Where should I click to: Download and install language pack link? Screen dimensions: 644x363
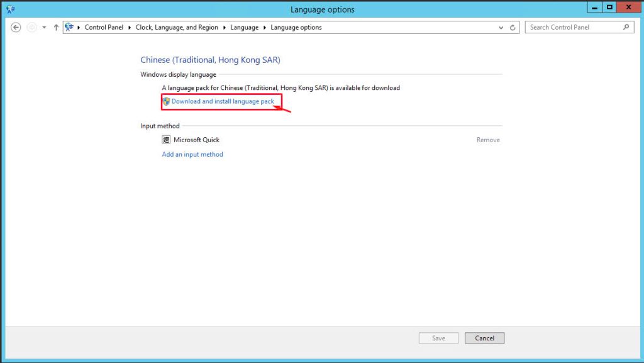tap(223, 101)
